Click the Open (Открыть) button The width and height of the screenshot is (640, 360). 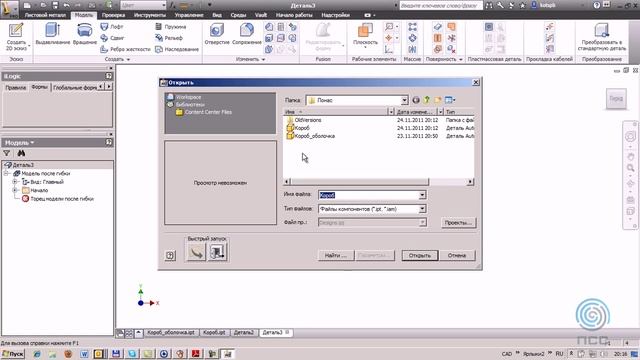point(420,256)
